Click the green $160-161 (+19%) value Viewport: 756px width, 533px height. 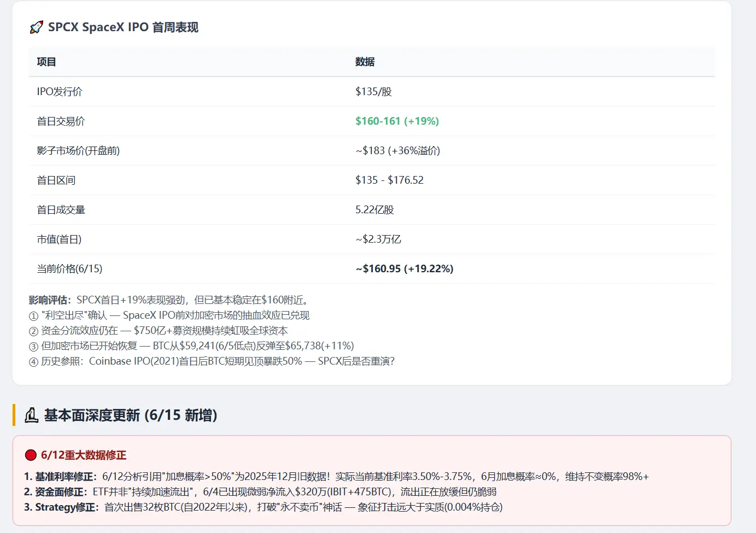(x=397, y=121)
